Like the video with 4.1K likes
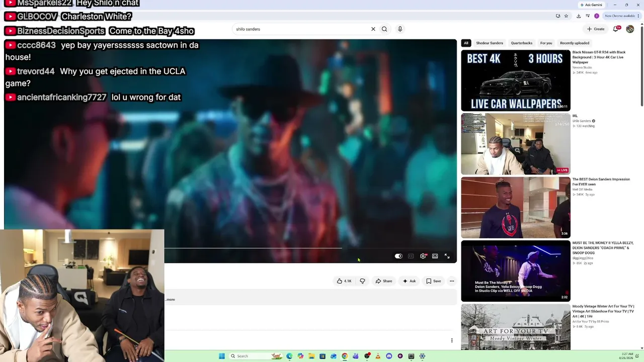This screenshot has width=644, height=362. [345, 281]
